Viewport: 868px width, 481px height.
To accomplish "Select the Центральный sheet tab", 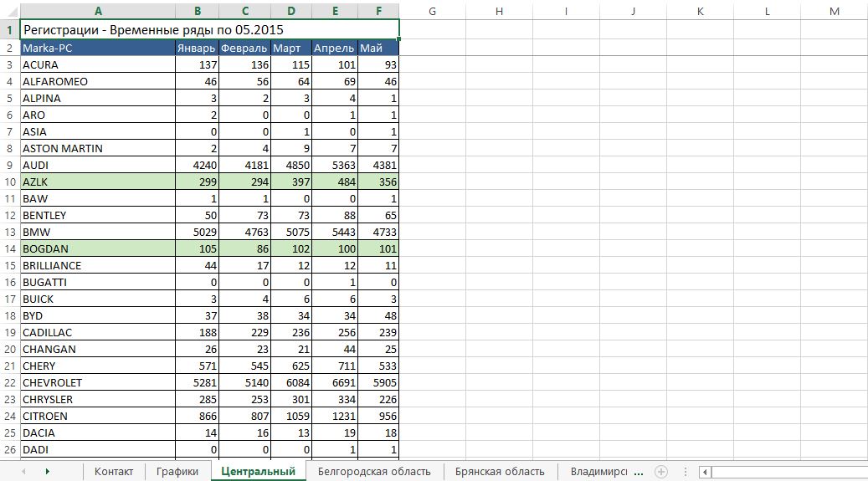I will point(258,472).
